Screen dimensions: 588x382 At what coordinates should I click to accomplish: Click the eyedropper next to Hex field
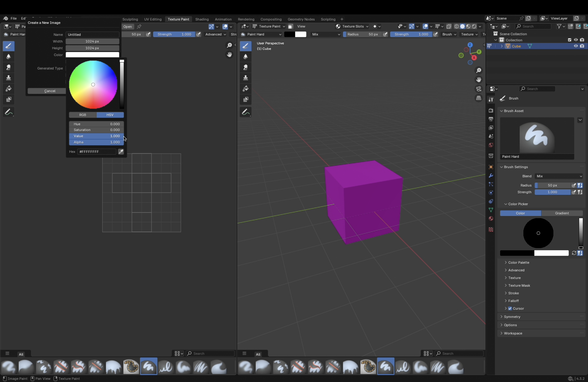coord(121,152)
